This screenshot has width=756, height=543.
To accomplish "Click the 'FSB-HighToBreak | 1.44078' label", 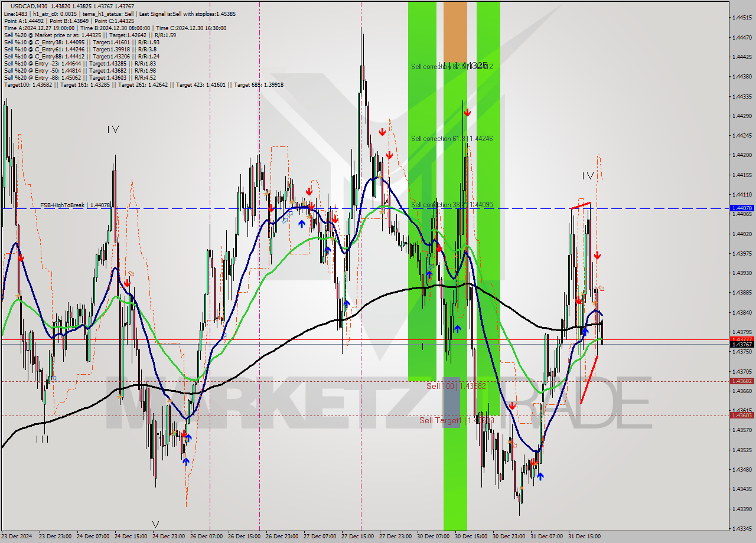I will 75,205.
